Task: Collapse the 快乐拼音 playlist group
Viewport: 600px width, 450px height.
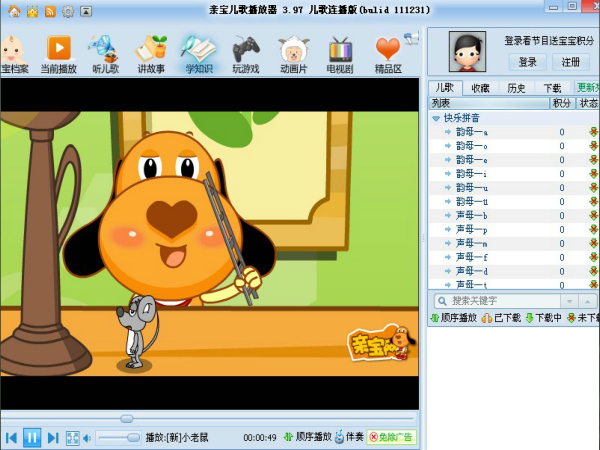Action: (436, 118)
